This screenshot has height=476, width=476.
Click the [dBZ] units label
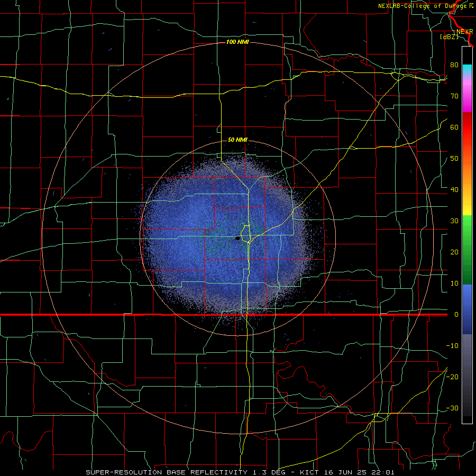[x=449, y=37]
